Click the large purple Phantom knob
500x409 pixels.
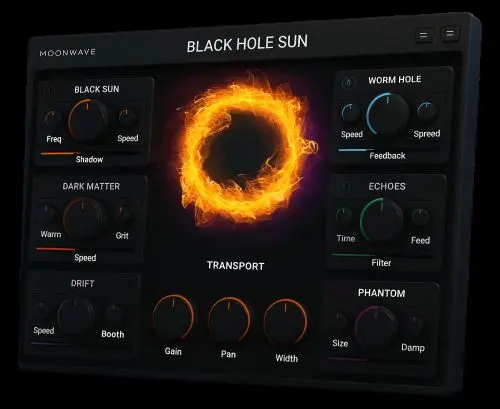coord(376,327)
